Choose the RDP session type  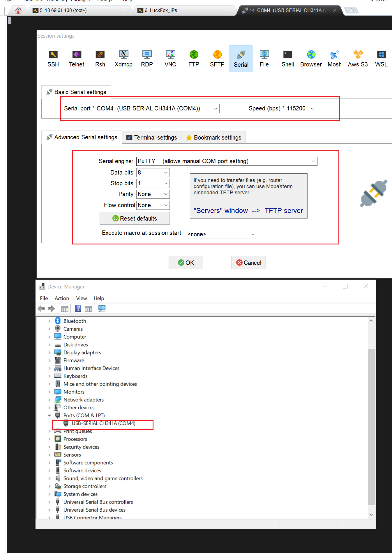(x=147, y=59)
